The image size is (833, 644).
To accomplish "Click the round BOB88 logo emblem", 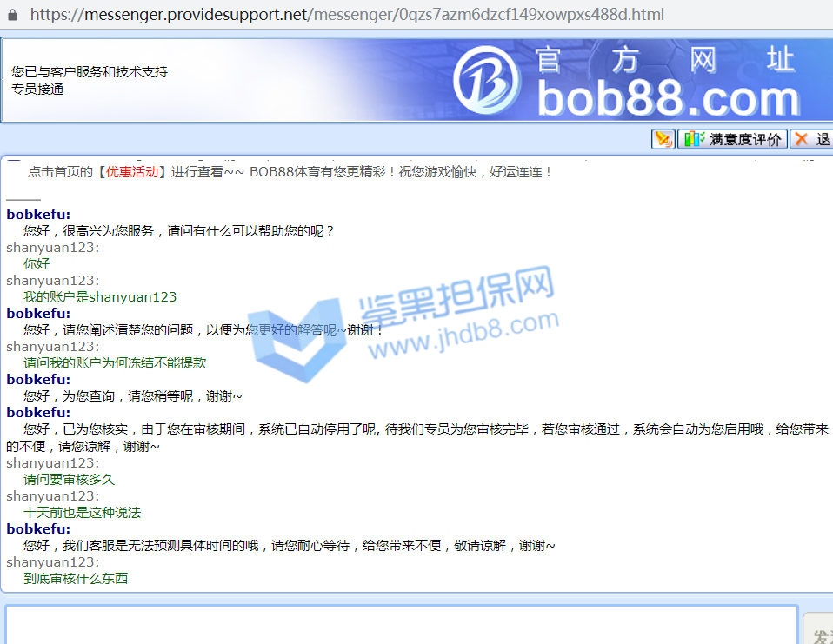I will coord(489,79).
